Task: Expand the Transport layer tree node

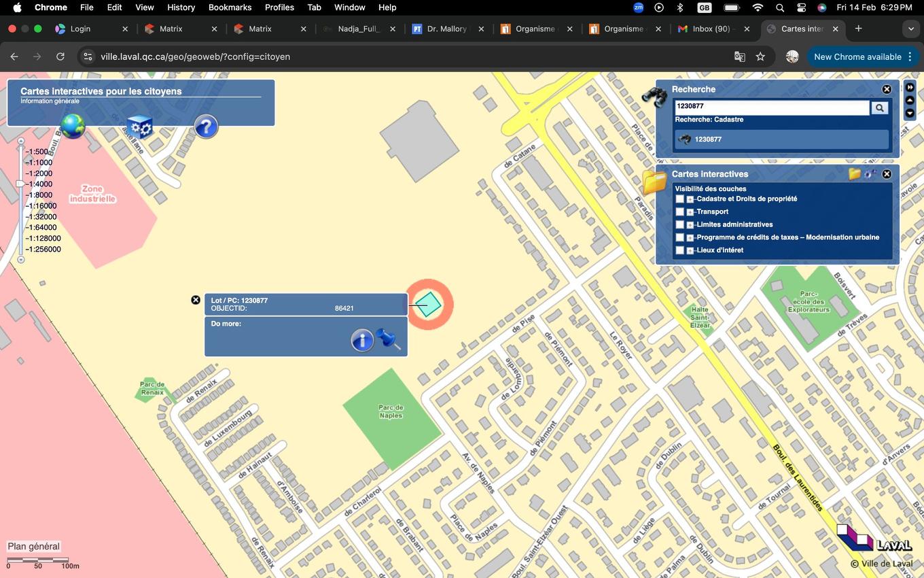Action: click(x=690, y=212)
